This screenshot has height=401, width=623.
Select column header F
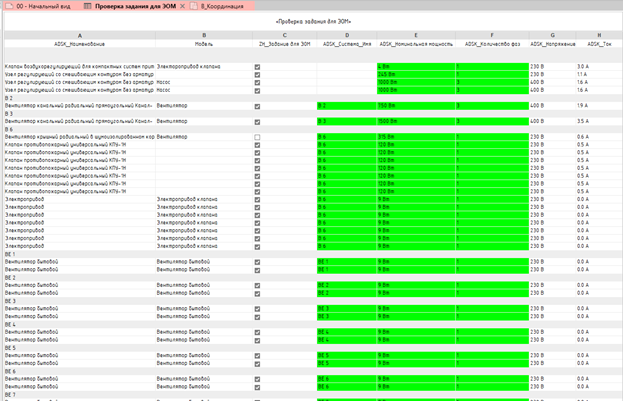[492, 35]
